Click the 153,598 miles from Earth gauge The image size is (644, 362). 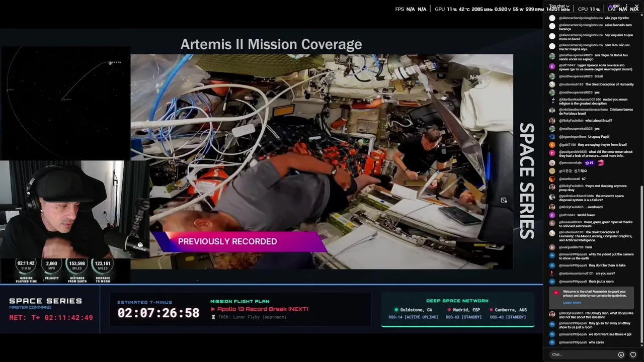[x=77, y=270]
